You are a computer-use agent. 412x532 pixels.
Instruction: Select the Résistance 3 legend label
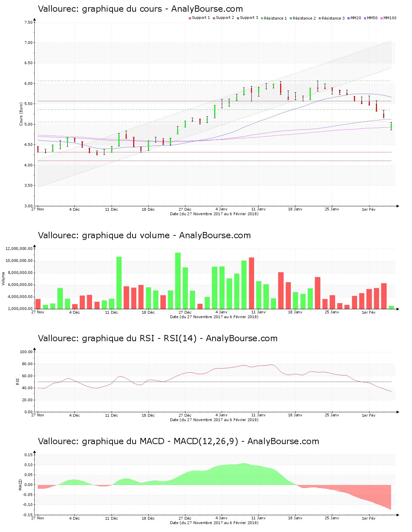point(333,18)
